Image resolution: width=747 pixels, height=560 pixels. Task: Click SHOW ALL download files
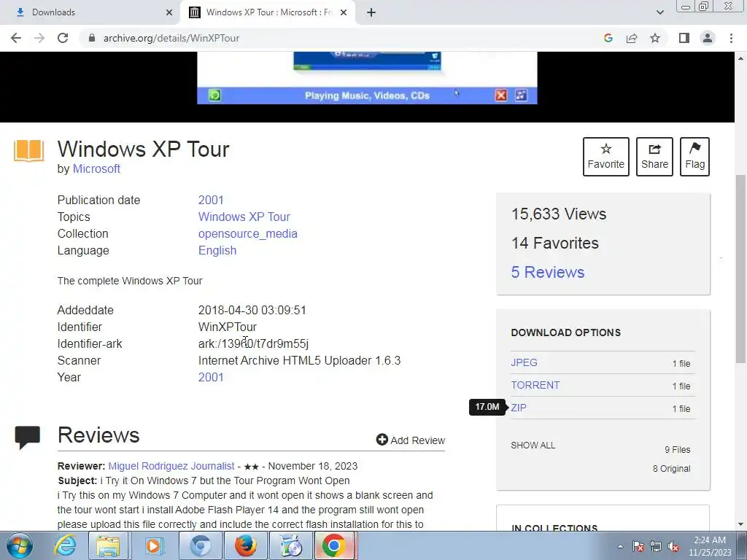[x=533, y=446]
